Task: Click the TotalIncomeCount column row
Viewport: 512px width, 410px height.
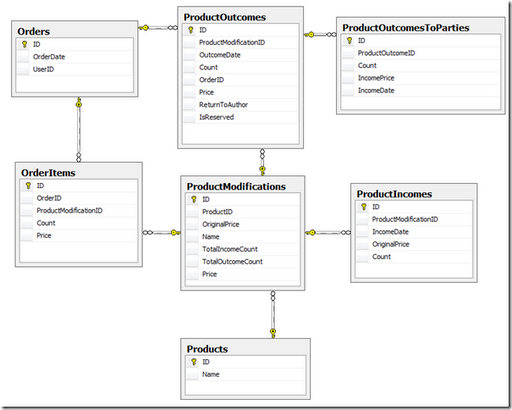Action: coord(243,249)
